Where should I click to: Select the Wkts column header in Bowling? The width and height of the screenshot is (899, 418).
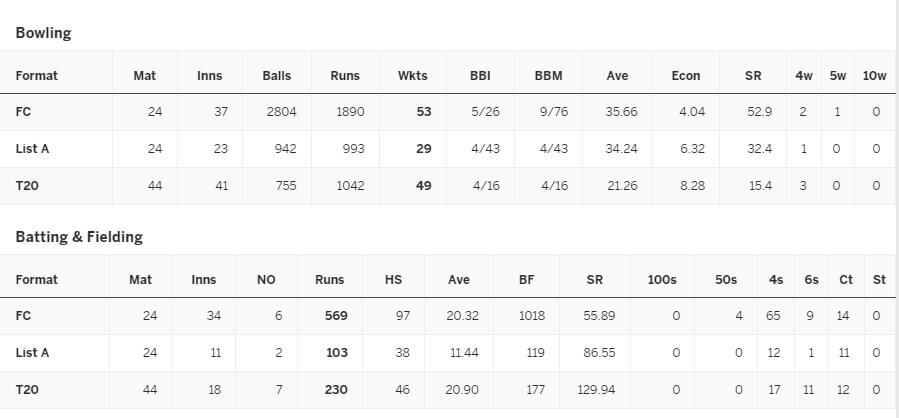[412, 76]
